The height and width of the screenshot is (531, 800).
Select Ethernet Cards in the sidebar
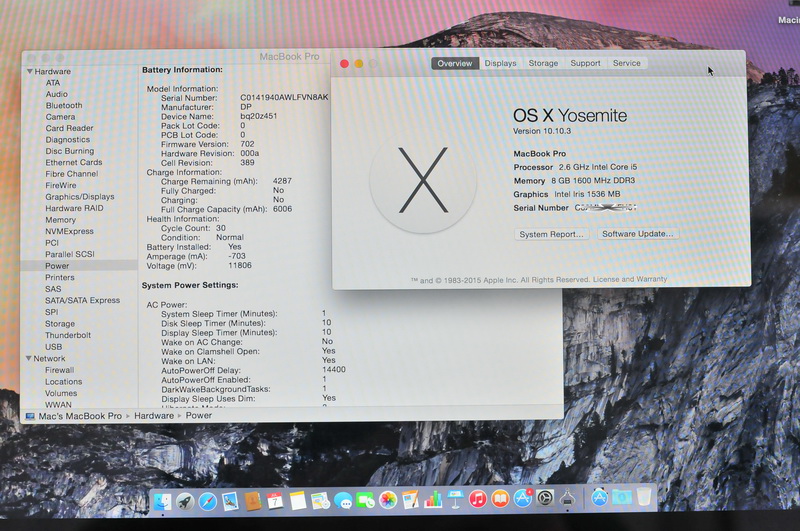coord(73,163)
